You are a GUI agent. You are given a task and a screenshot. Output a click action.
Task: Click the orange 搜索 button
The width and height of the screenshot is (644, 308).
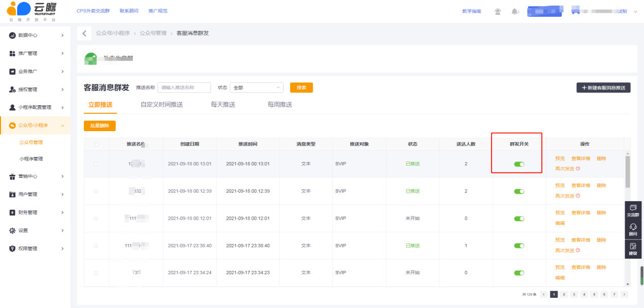(301, 87)
